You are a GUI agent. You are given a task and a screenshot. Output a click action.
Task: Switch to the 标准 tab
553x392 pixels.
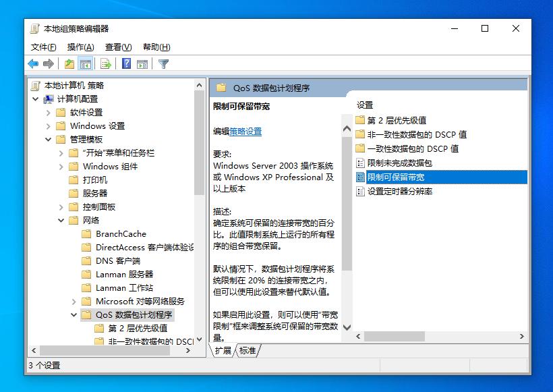coord(248,351)
